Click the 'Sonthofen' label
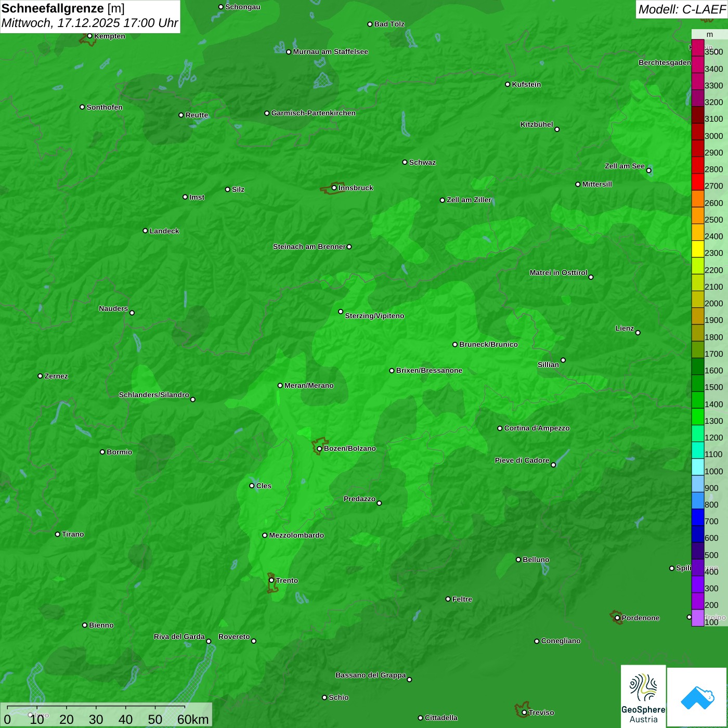The height and width of the screenshot is (728, 728). 105,107
